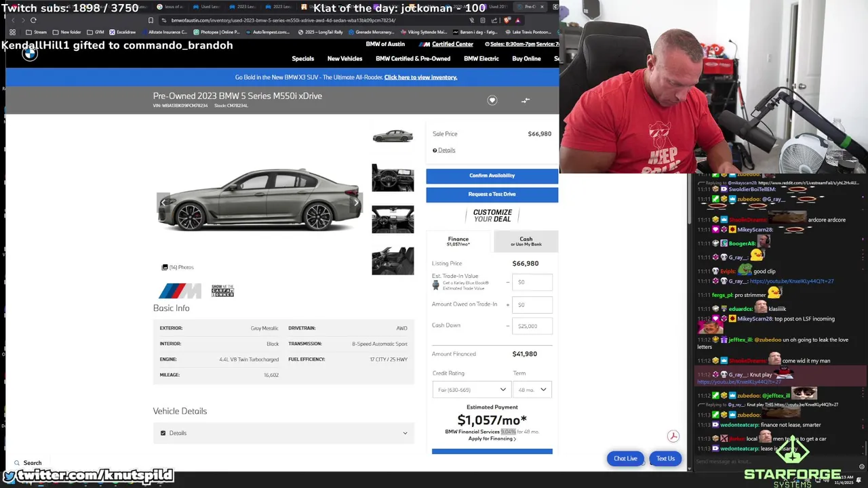This screenshot has height=488, width=868.
Task: Click the $1,057/mo* estimated payment text
Action: [492, 420]
